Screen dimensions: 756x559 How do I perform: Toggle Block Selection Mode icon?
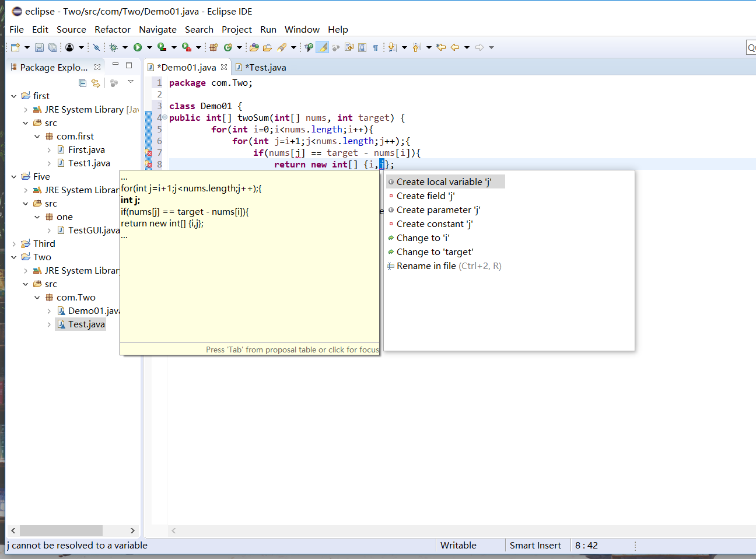[x=362, y=47]
